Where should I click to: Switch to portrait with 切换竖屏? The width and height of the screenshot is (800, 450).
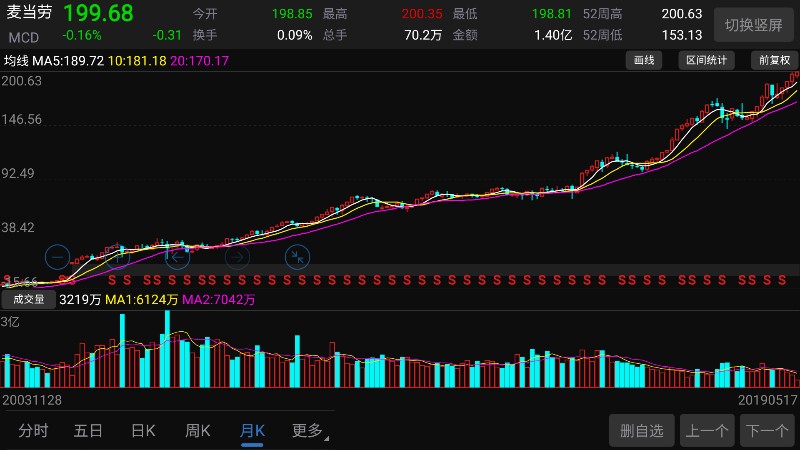754,25
